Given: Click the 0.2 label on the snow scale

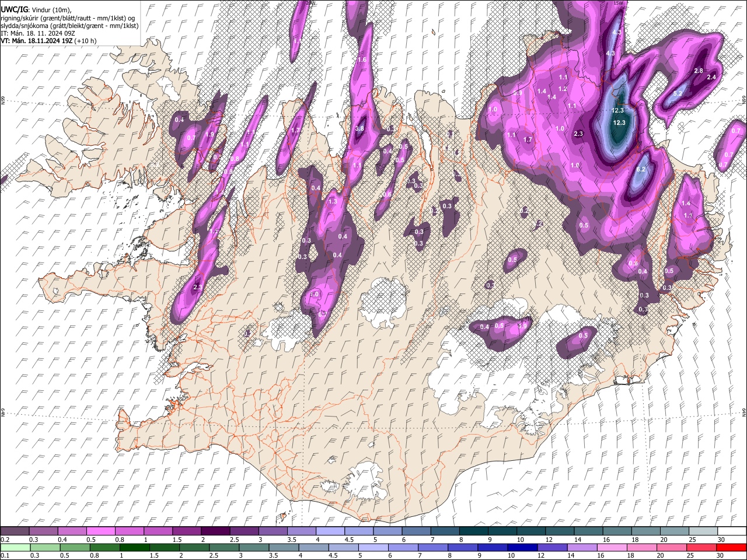Looking at the screenshot, I should pyautogui.click(x=4, y=540).
